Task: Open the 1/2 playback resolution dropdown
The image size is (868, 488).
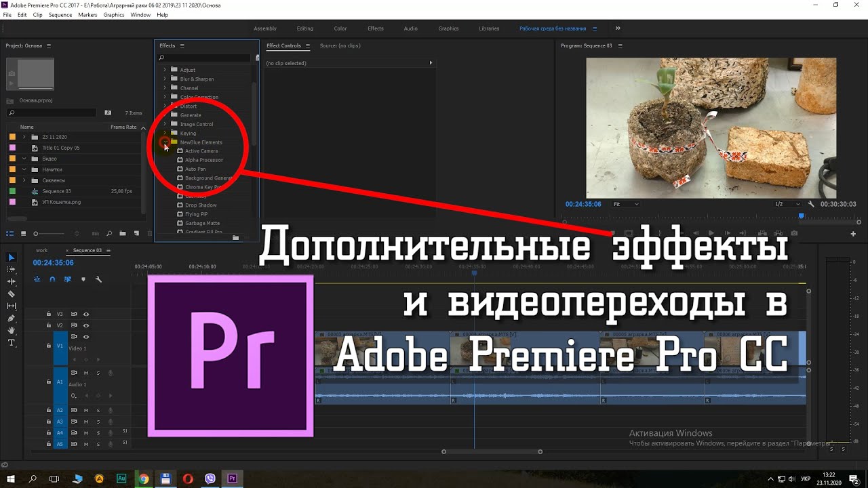Action: 787,204
